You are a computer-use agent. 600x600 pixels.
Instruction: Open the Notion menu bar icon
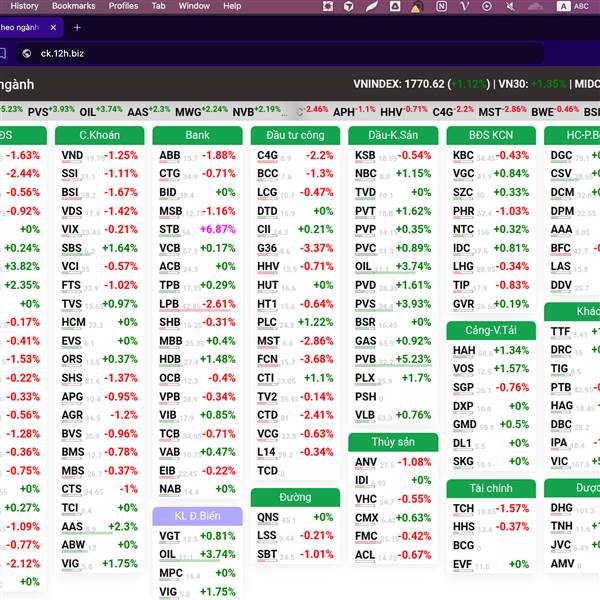pos(441,6)
